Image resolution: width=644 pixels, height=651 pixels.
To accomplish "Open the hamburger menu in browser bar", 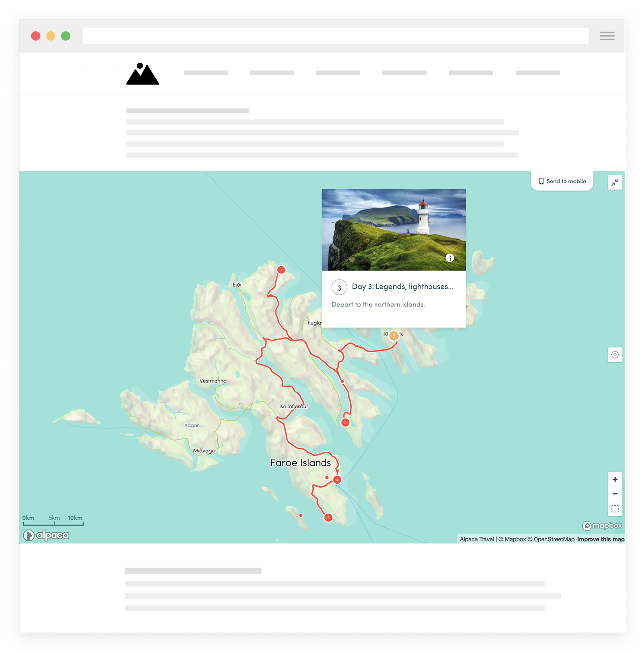I will pos(607,36).
